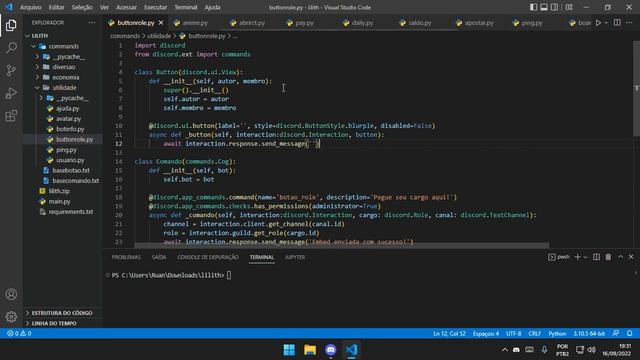
Task: Open the Ajuda menu
Action: [212, 7]
